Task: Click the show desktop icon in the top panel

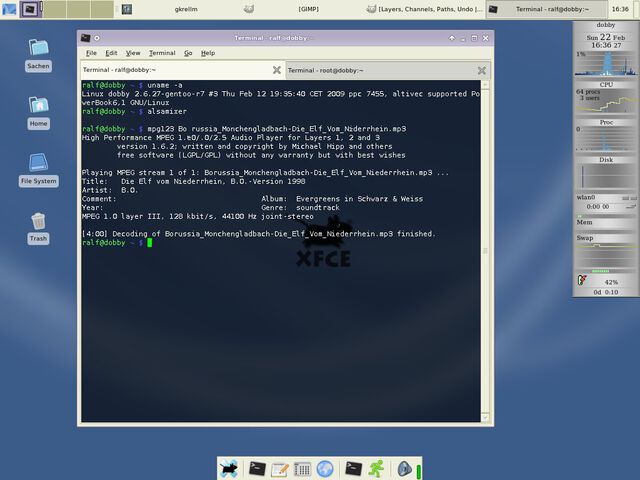Action: [9, 9]
